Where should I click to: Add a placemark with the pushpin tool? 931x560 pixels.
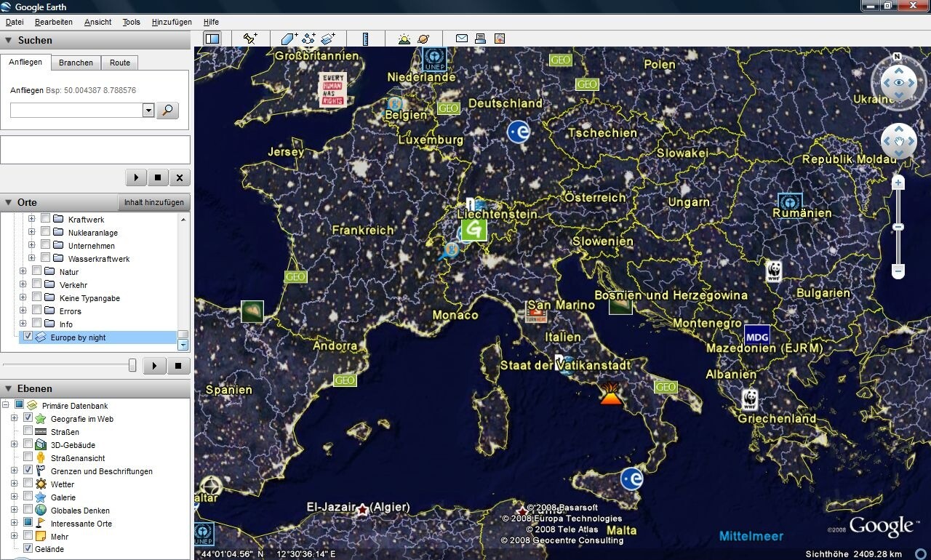click(250, 39)
